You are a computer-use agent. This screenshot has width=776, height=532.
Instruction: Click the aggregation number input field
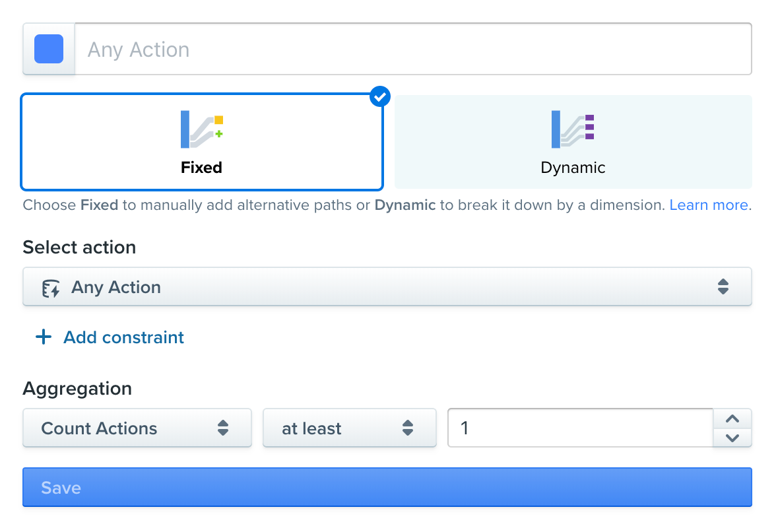coord(580,428)
